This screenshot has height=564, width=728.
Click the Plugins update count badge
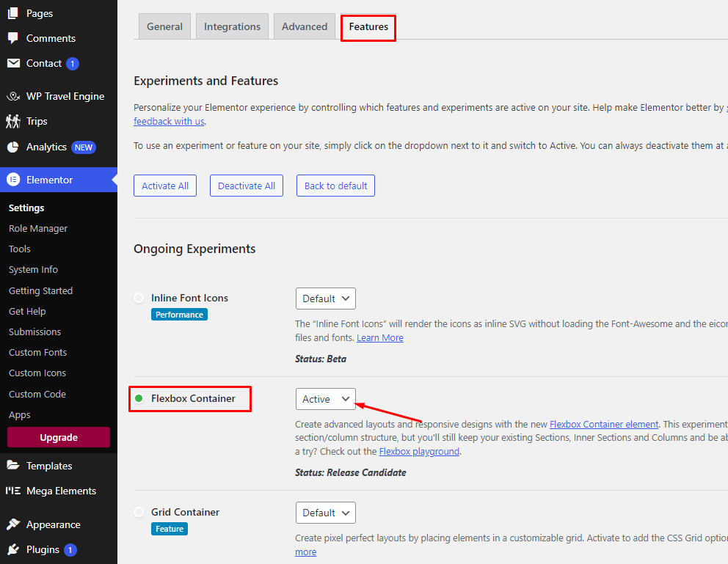[70, 550]
